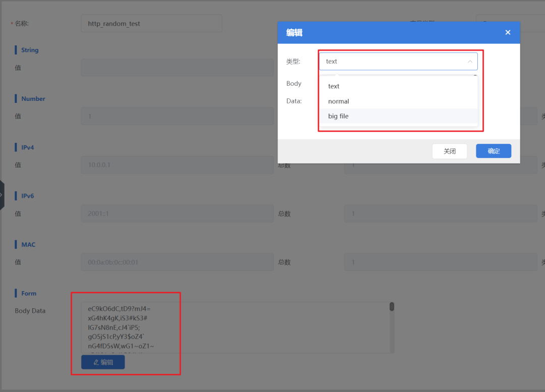
Task: Click the Number 值 field containing 1
Action: (177, 117)
